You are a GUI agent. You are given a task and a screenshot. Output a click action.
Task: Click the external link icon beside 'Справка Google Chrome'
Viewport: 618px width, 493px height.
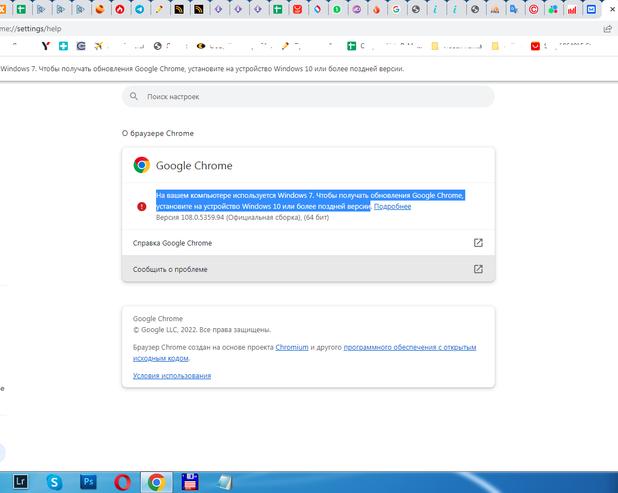478,243
